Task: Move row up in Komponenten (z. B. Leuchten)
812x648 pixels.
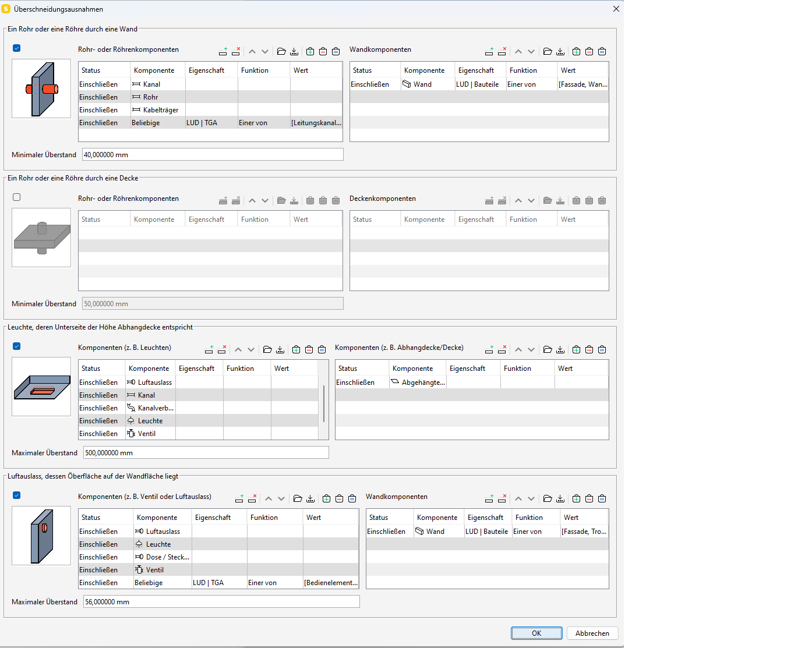Action: 238,349
